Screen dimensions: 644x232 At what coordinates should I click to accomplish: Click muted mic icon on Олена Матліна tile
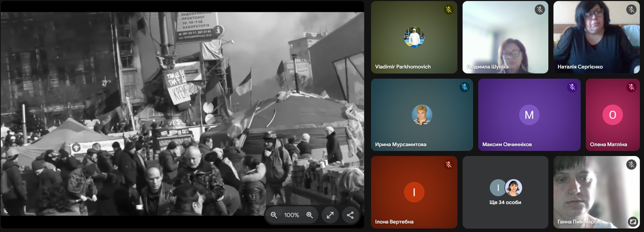[x=631, y=87]
